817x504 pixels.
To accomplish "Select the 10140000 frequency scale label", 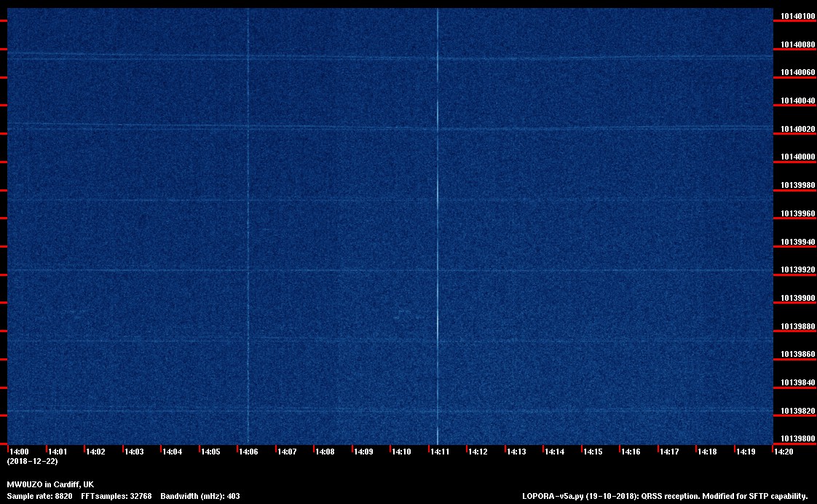I will pyautogui.click(x=797, y=157).
